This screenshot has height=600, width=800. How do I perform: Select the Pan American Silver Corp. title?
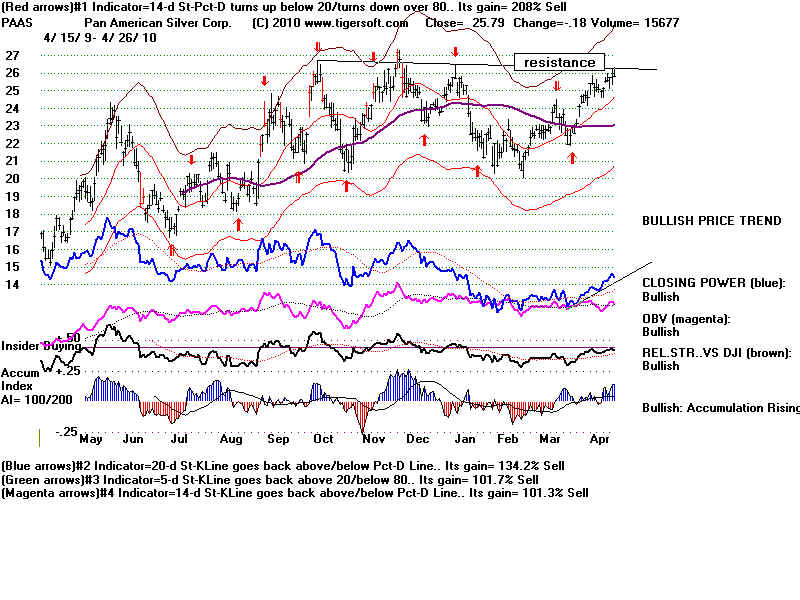click(x=158, y=23)
